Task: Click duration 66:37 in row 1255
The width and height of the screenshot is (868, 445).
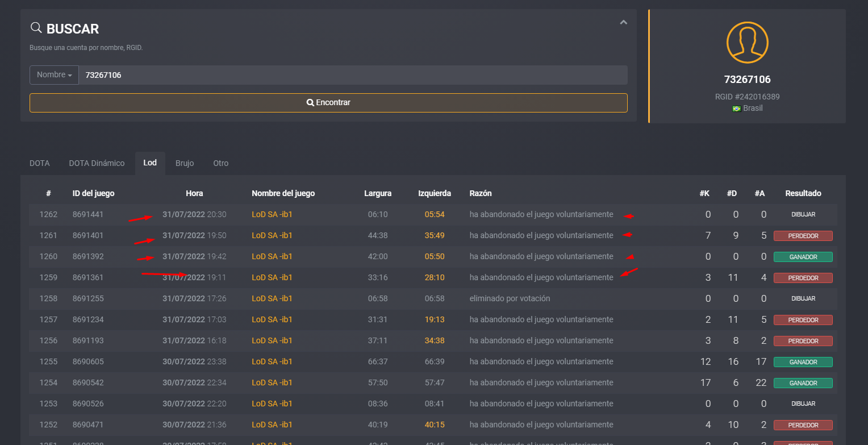Action: point(378,361)
